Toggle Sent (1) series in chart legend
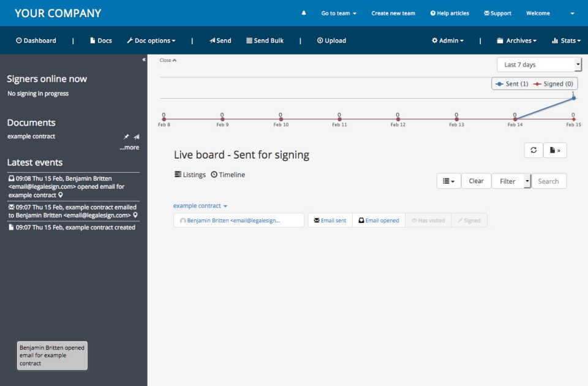588x386 pixels. pos(512,84)
